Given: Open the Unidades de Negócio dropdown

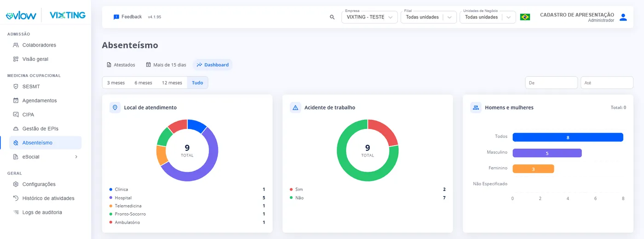Looking at the screenshot, I should coord(487,17).
